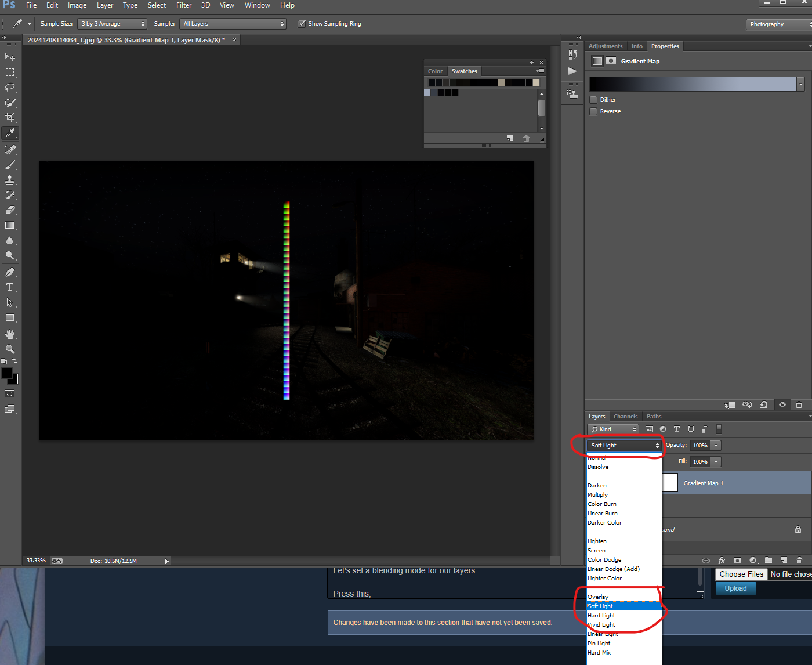The height and width of the screenshot is (665, 812).
Task: Select the Hand tool
Action: coord(10,334)
